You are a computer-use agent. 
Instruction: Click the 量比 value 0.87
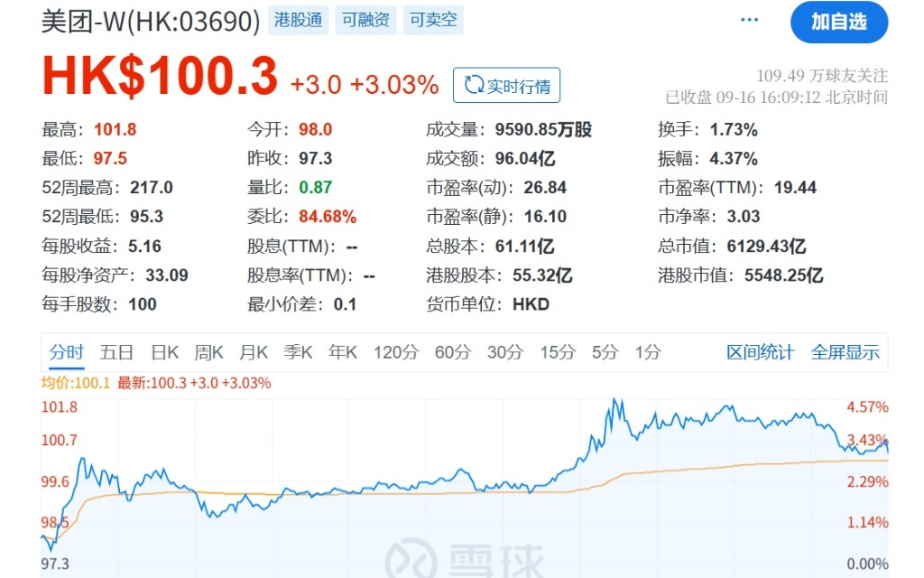tap(315, 188)
